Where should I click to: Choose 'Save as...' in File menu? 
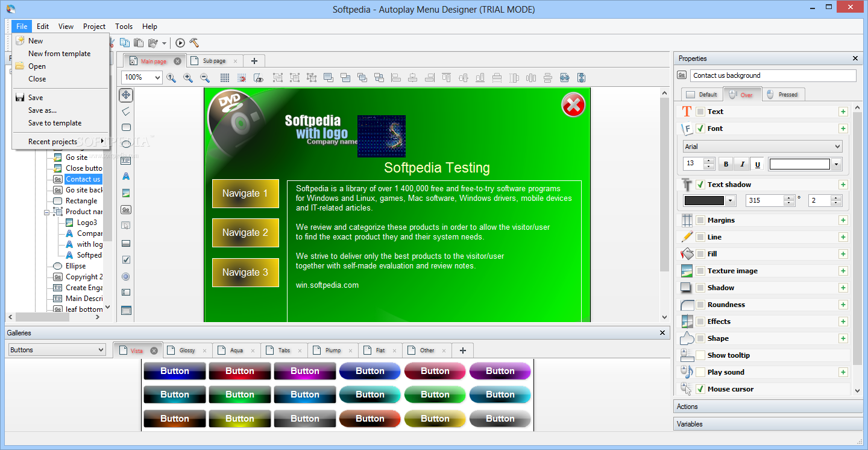coord(42,110)
